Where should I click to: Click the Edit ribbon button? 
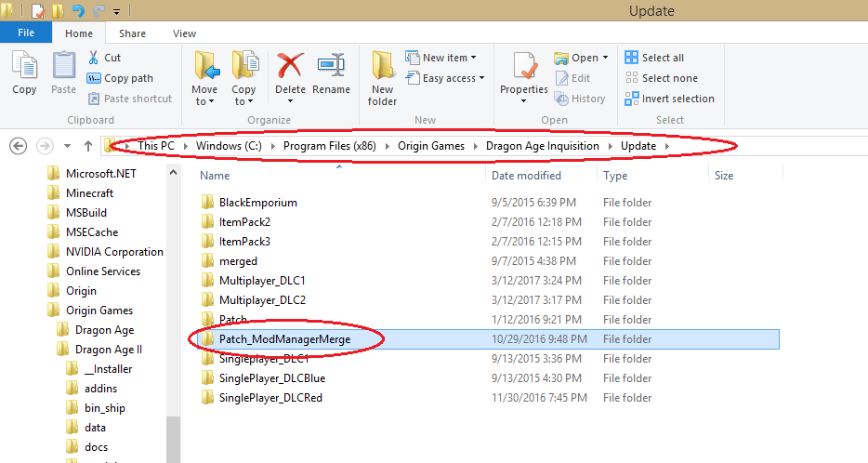pos(572,78)
